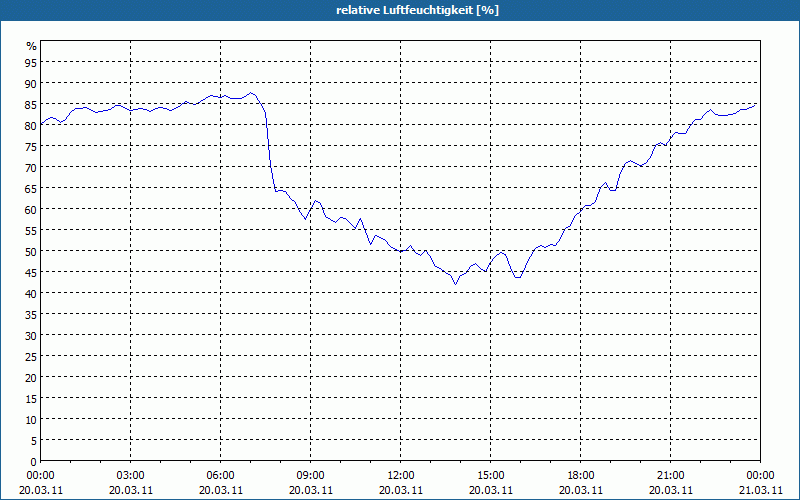Click the humidity curve's peak just after 07:00
This screenshot has width=800, height=500.
point(251,93)
